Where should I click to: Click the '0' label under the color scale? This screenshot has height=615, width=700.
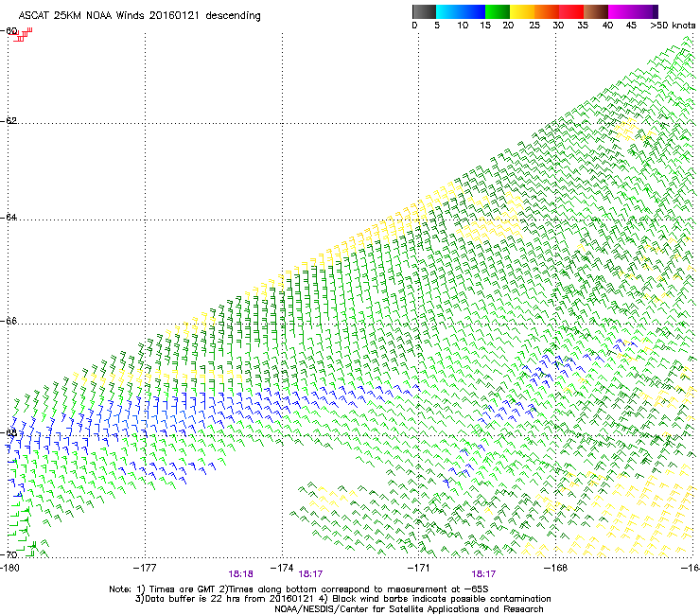coord(414,26)
